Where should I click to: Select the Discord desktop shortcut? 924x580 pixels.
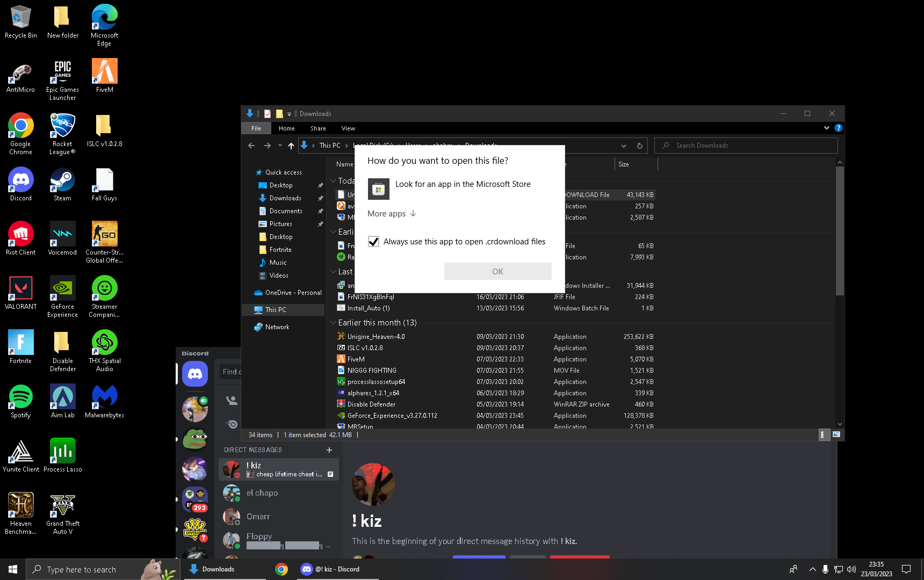point(20,185)
